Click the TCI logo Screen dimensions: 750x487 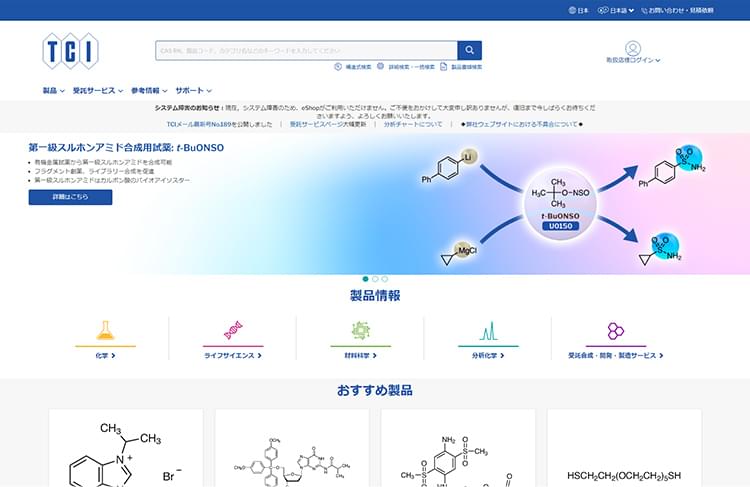click(70, 51)
